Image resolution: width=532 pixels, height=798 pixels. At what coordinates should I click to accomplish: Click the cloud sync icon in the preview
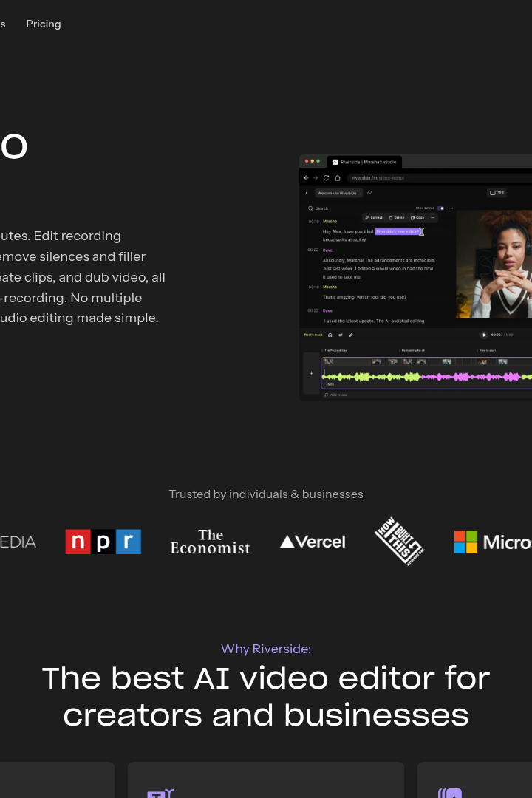tap(370, 193)
